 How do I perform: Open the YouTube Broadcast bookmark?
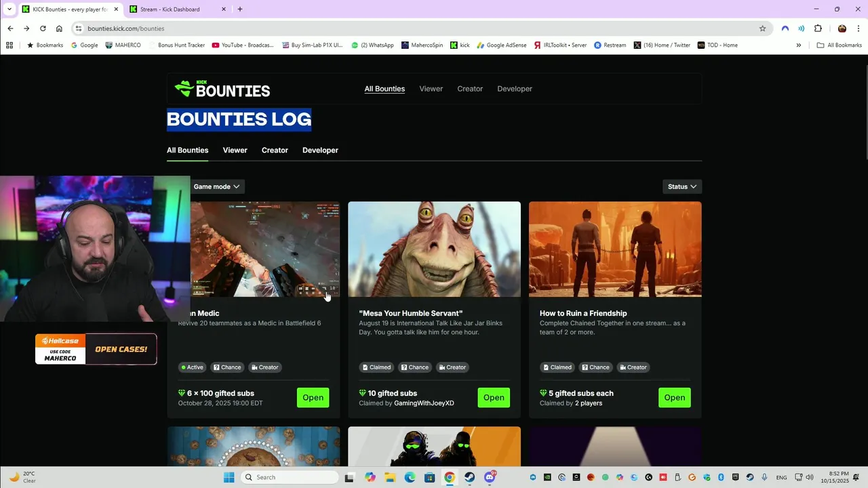243,45
